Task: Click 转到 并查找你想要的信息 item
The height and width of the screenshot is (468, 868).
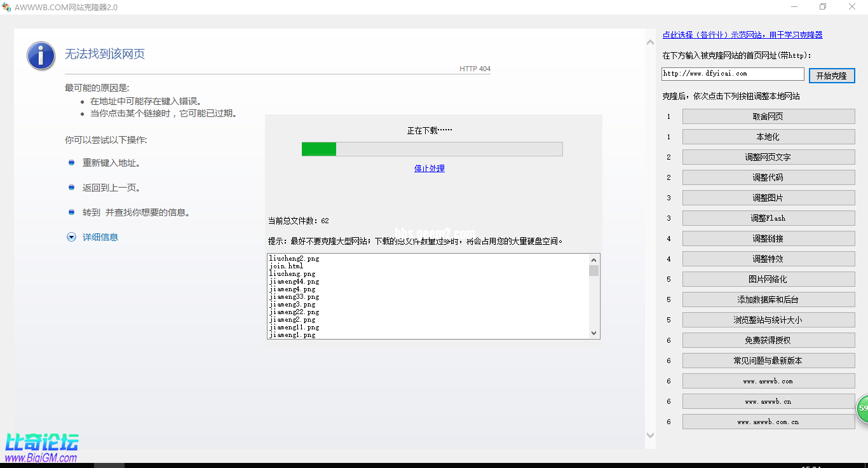Action: click(x=136, y=212)
